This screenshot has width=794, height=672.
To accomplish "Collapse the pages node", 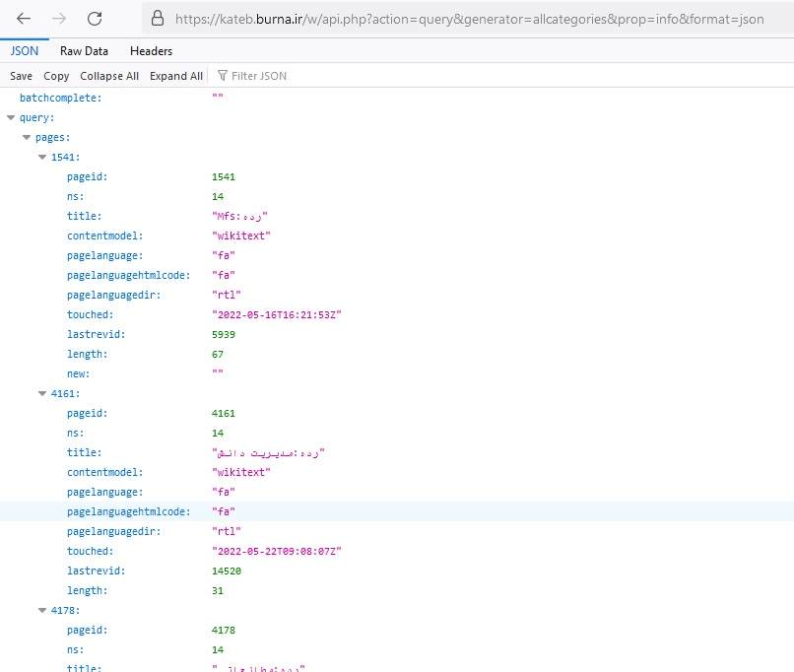I will click(x=27, y=138).
